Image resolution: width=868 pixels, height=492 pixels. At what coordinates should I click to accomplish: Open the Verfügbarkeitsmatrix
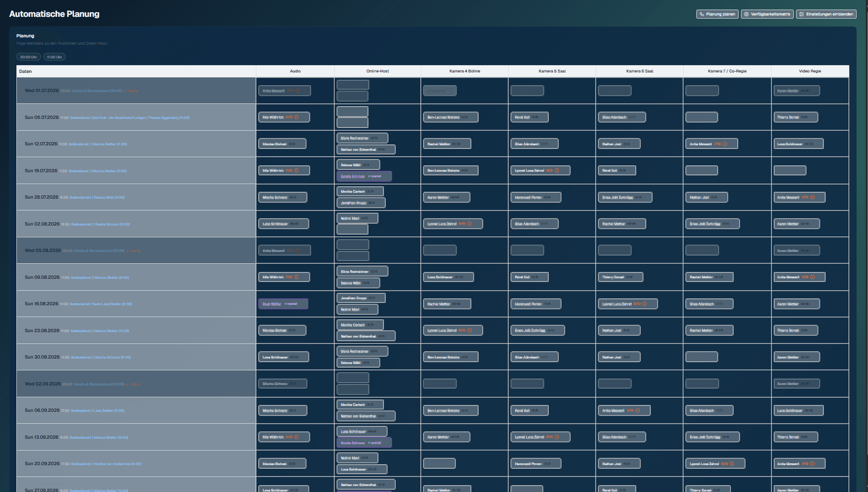(767, 14)
